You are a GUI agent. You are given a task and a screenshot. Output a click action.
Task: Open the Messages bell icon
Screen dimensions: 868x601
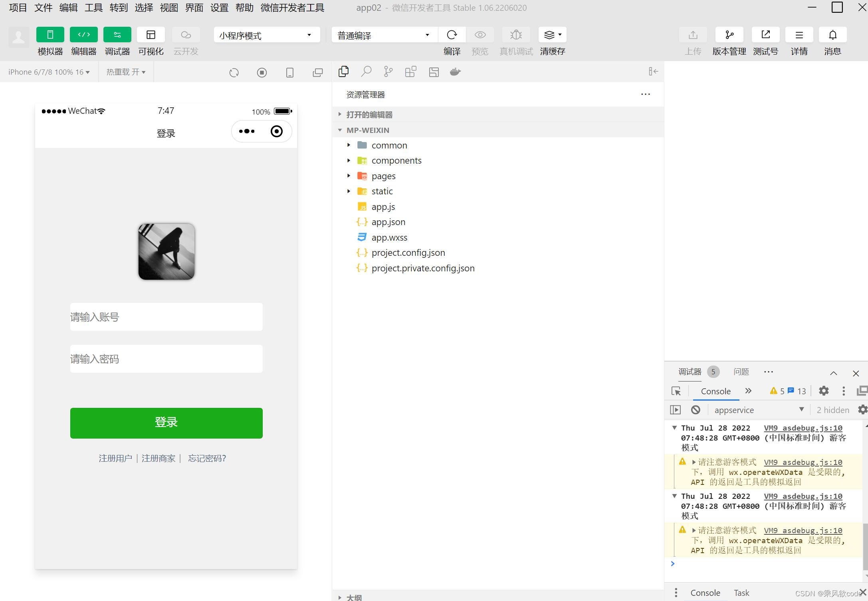click(x=832, y=35)
